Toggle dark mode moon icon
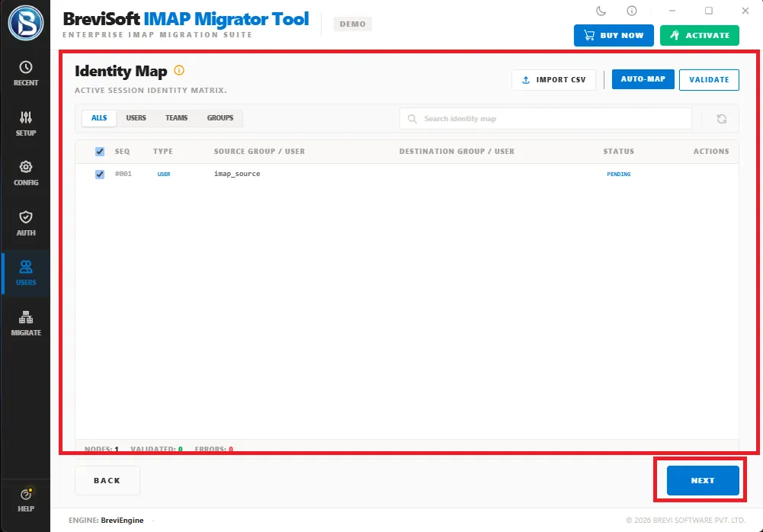Screen dimensions: 763x532 601,11
